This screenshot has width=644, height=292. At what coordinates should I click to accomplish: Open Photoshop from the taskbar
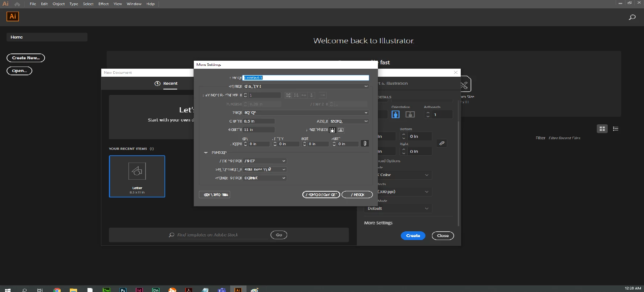click(x=123, y=289)
